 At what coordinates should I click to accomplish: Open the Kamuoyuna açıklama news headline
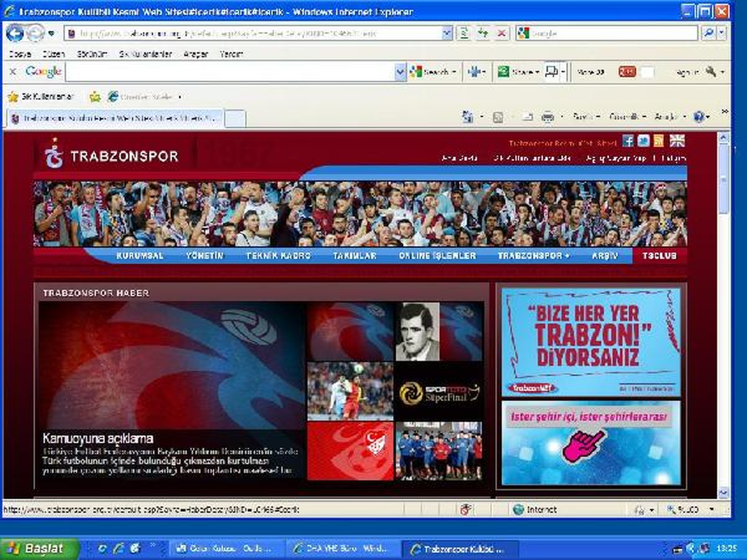click(x=98, y=438)
